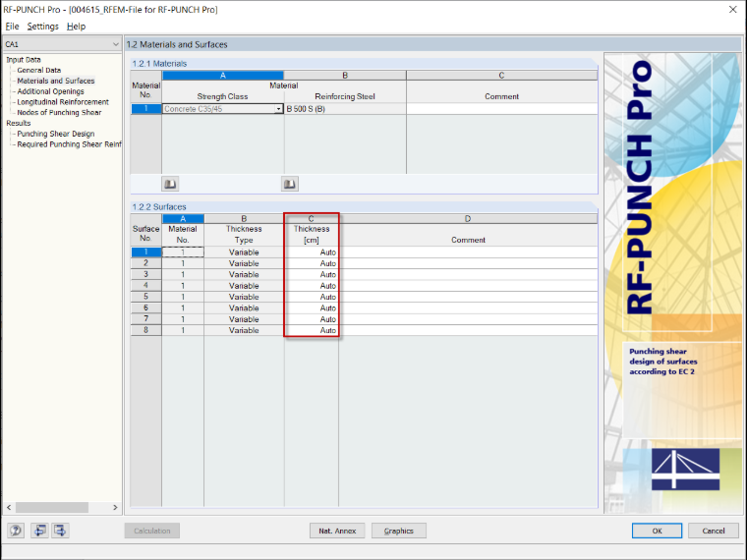
Task: Click the help question mark icon
Action: [16, 531]
